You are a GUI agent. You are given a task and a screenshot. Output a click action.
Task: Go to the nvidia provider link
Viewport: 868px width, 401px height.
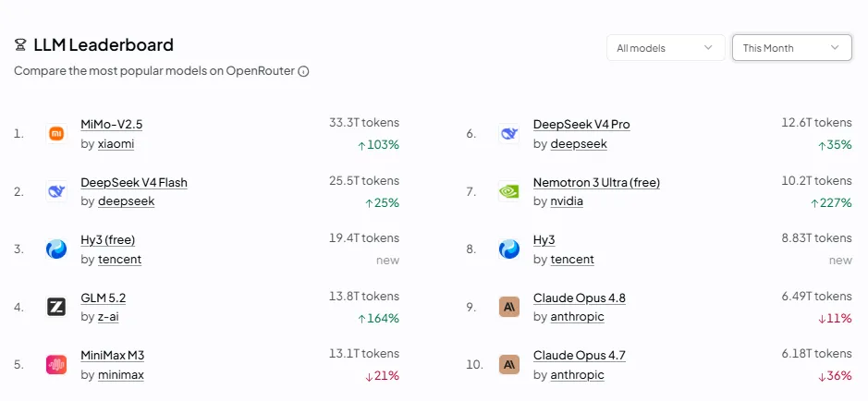(x=567, y=201)
